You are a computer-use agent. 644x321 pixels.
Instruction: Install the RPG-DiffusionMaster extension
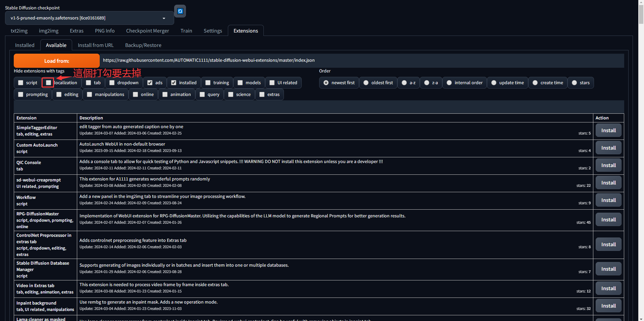click(608, 220)
